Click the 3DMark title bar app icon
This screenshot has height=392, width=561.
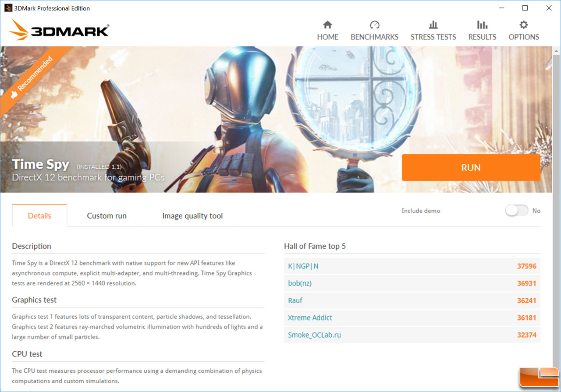(8, 8)
